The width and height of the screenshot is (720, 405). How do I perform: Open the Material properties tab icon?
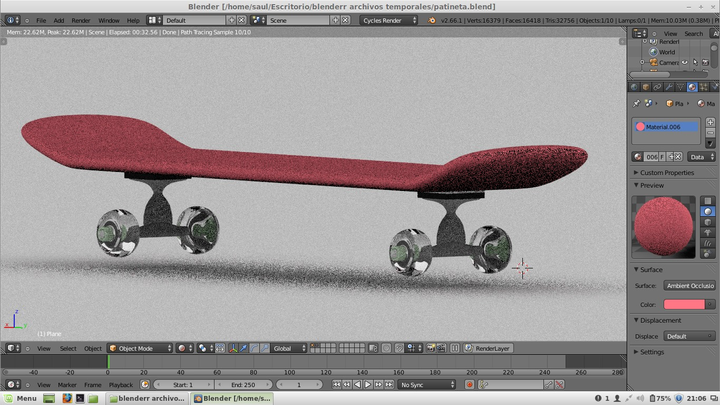pos(692,87)
